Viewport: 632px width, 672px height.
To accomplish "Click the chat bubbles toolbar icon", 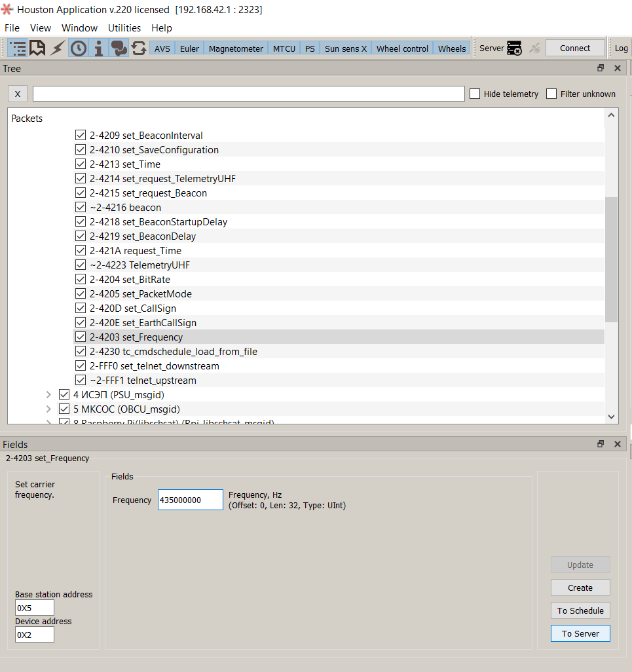I will 119,48.
